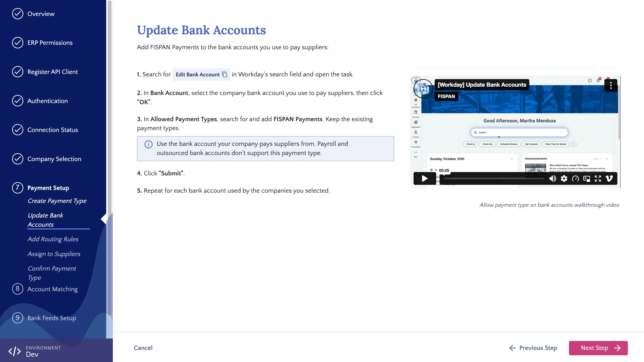Open video settings gear icon
Screen dimensions: 644x362
point(564,179)
